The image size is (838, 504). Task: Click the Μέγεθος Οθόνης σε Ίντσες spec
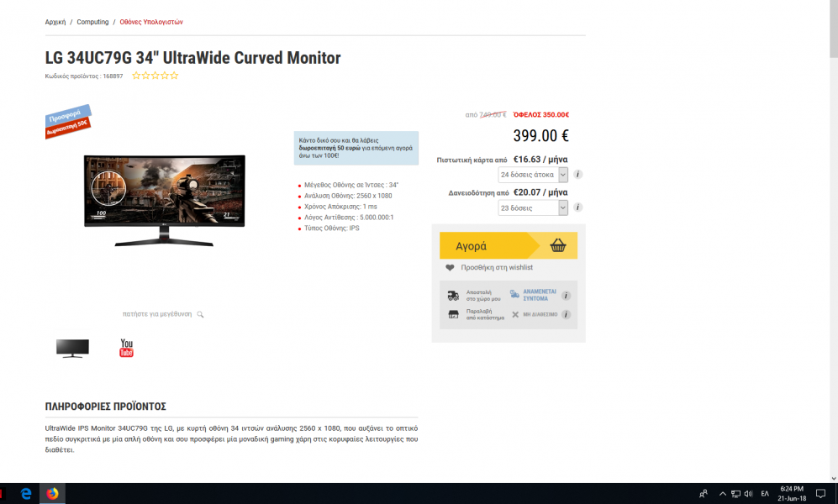pos(351,186)
